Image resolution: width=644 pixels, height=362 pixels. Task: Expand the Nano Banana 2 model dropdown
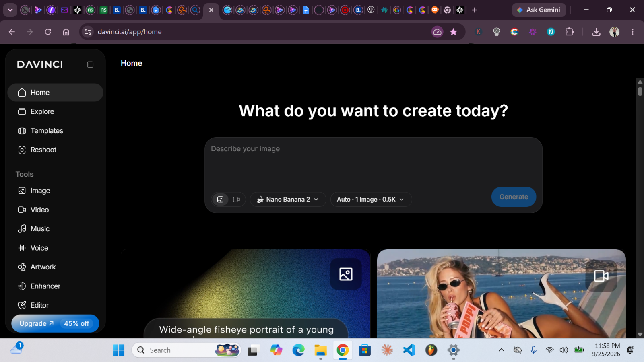click(x=288, y=199)
